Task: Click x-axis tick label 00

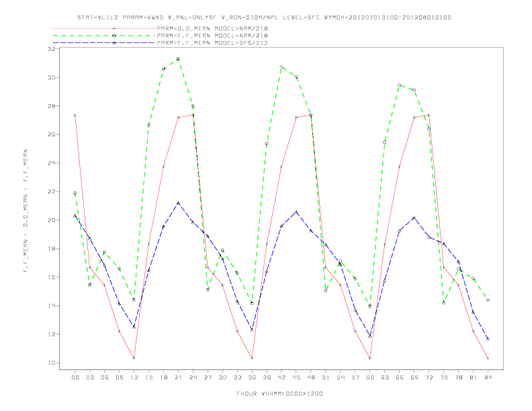Action: click(75, 377)
